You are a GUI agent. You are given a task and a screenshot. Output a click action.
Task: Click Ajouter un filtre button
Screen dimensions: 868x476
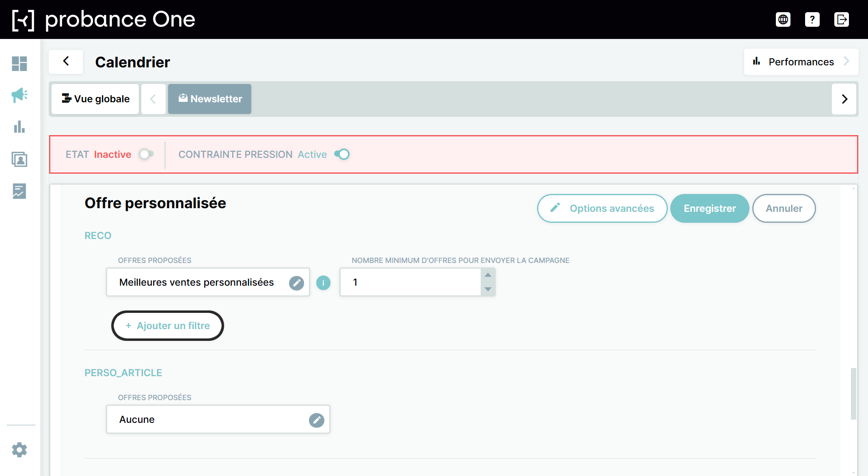(x=168, y=326)
